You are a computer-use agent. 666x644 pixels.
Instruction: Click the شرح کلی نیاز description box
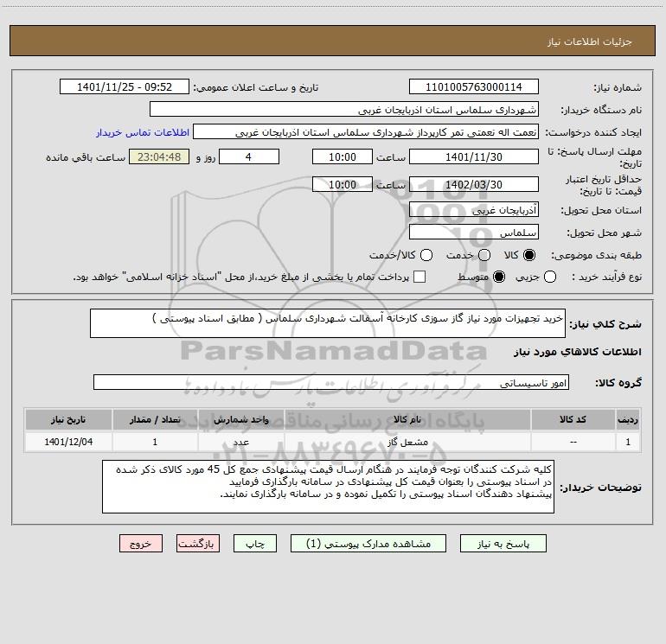click(328, 323)
